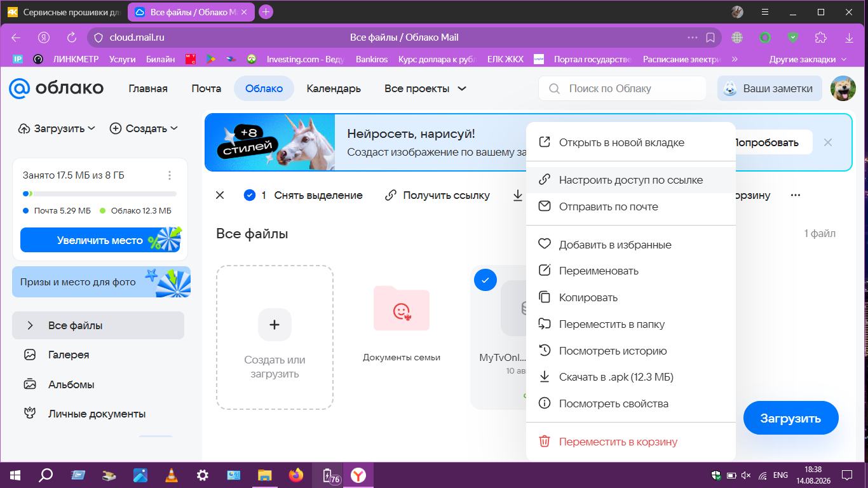Open Альбомы in the sidebar
This screenshot has width=868, height=488.
coord(71,384)
